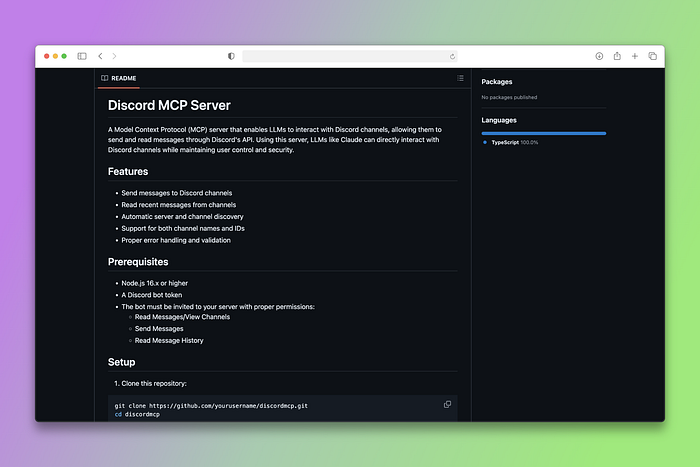Click the Safari address bar
Image resolution: width=700 pixels, height=467 pixels.
pyautogui.click(x=350, y=56)
